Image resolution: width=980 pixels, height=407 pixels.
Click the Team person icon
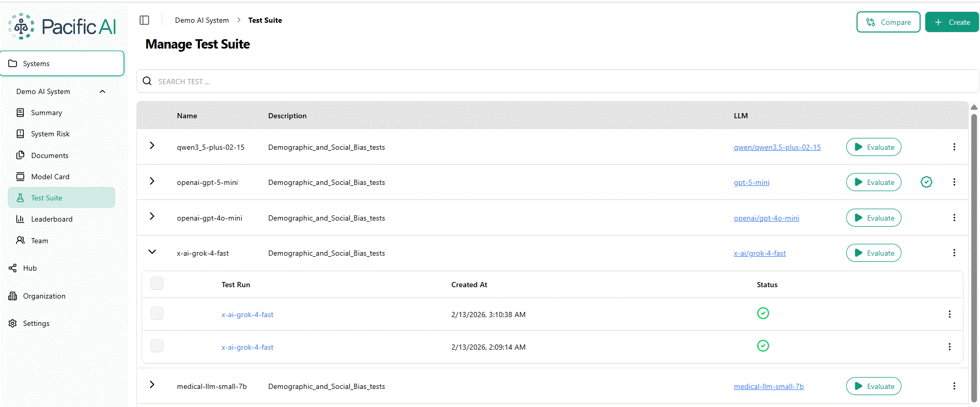pyautogui.click(x=20, y=240)
